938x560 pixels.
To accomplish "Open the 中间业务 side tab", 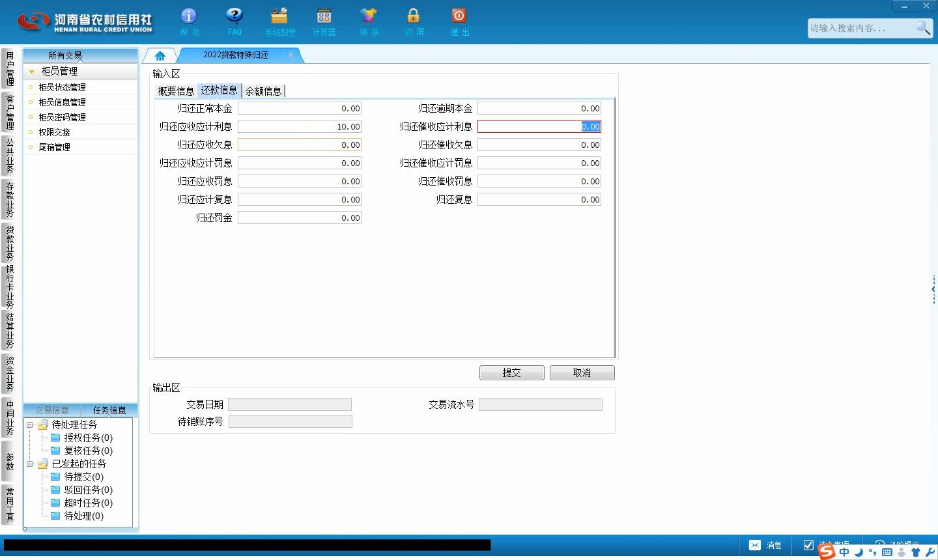I will (10, 417).
